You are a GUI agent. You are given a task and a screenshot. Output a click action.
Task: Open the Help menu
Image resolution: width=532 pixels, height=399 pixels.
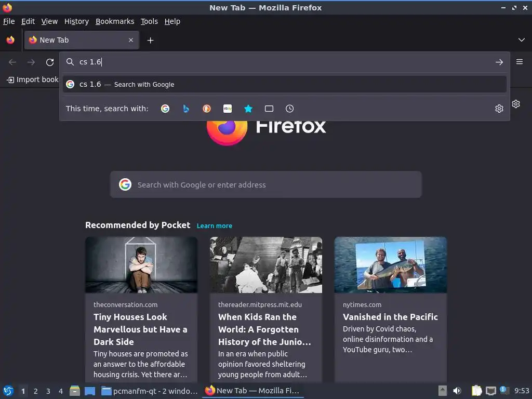coord(172,21)
